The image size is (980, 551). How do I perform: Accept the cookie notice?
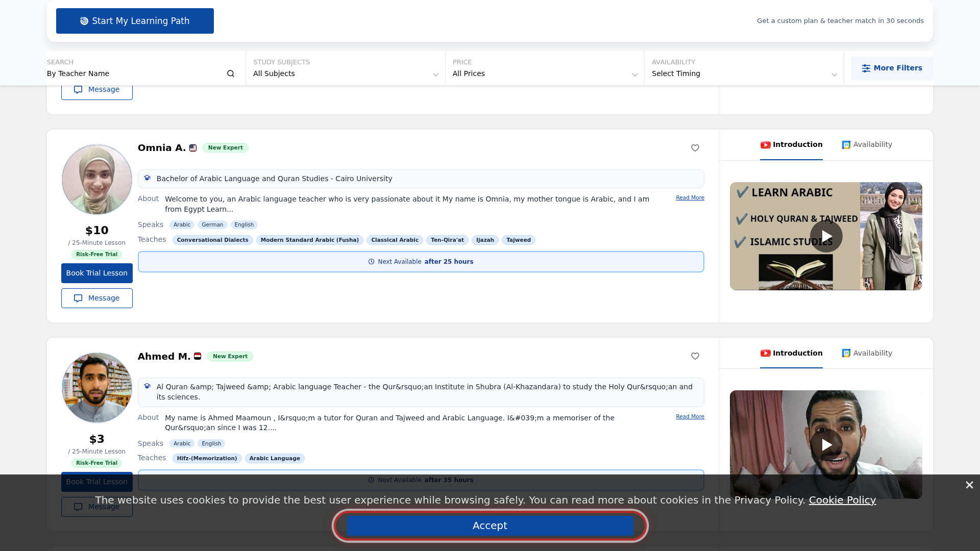490,525
